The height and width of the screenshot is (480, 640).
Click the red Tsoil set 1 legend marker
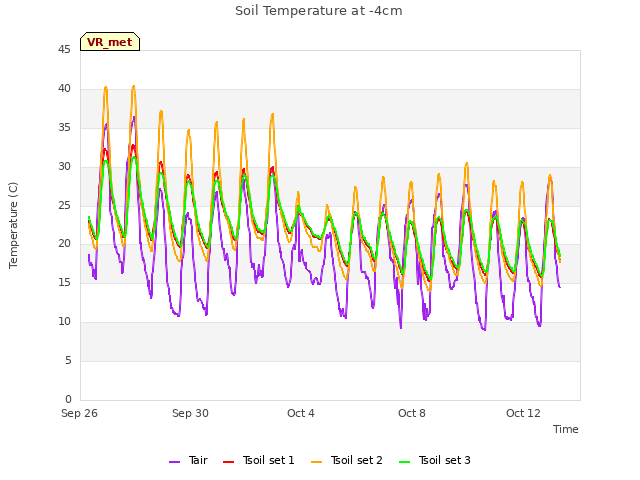pos(228,462)
